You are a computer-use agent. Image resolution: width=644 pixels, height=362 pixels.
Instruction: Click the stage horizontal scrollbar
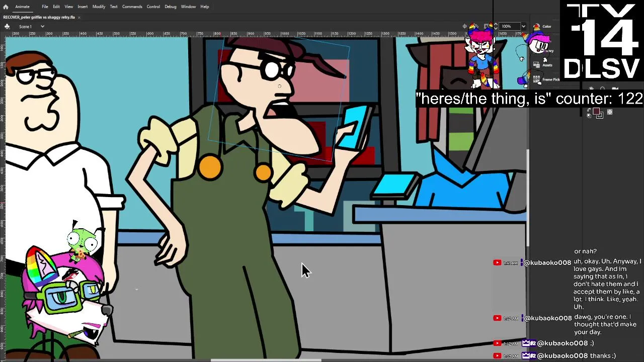pos(266,360)
